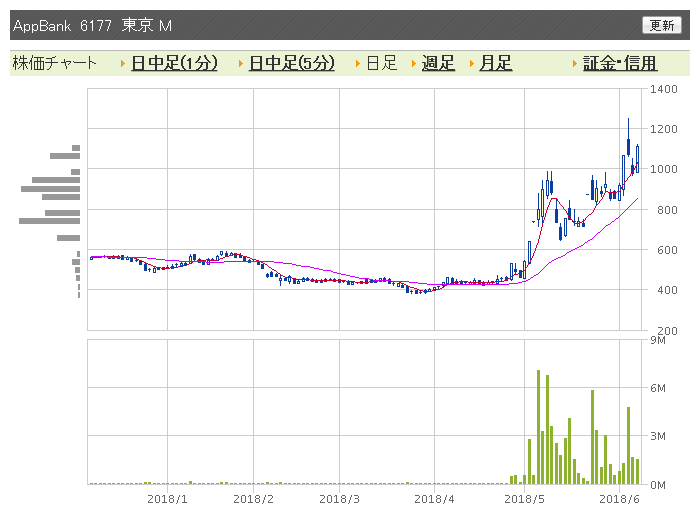This screenshot has height=525, width=698.
Task: Click orange arrow before 証金・信用
Action: (575, 64)
